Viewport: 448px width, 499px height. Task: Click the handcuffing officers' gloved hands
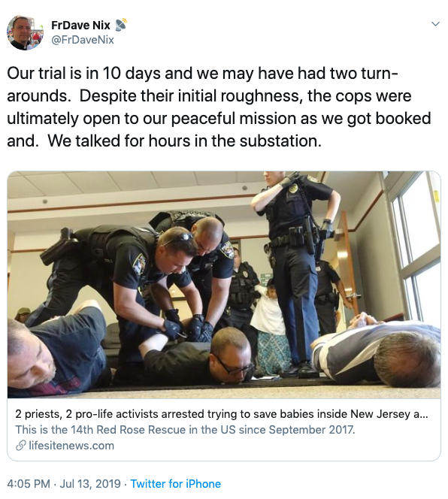189,328
